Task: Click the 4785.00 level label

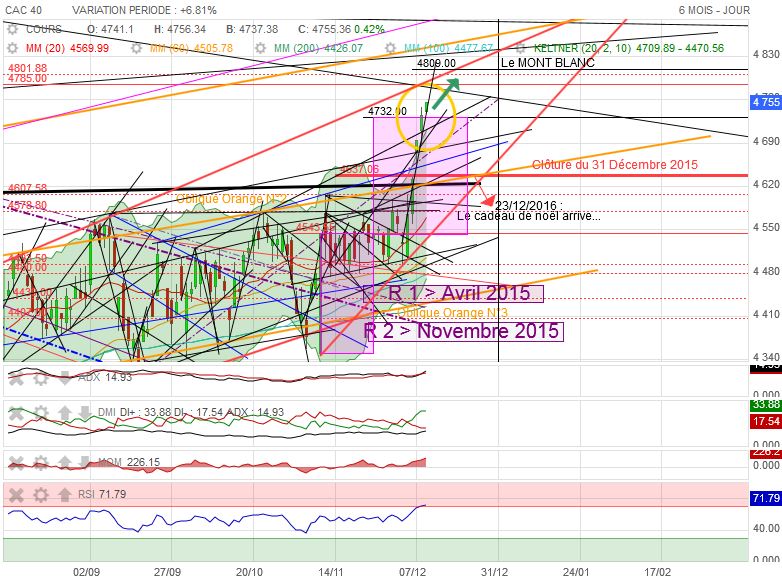Action: tap(27, 78)
